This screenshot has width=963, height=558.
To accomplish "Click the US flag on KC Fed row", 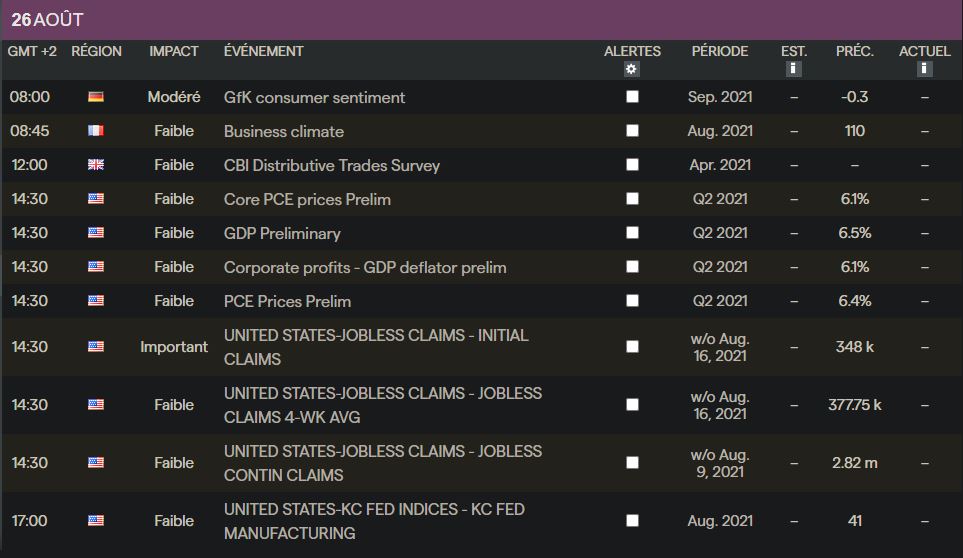I will point(96,521).
